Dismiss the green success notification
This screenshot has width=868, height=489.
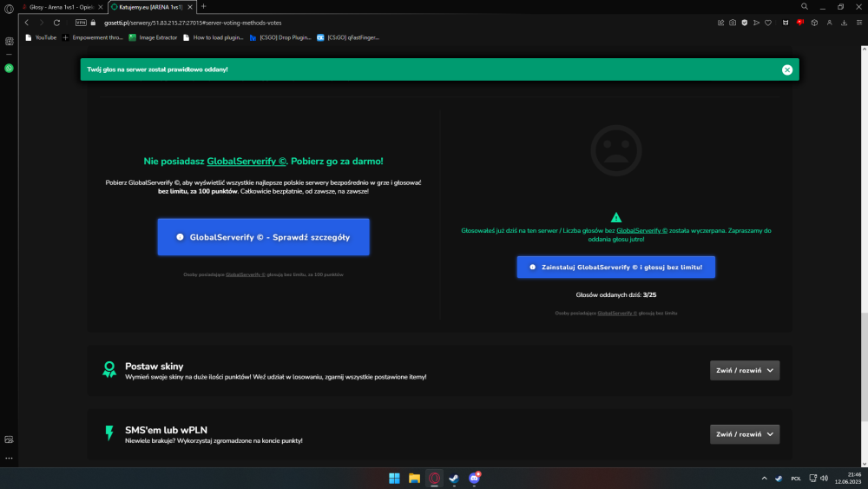point(787,69)
